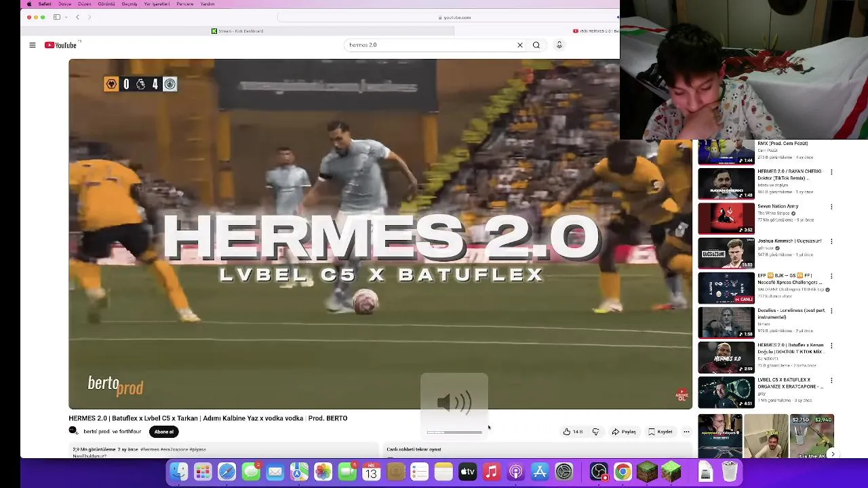Open Finder from the Dock

(x=179, y=472)
